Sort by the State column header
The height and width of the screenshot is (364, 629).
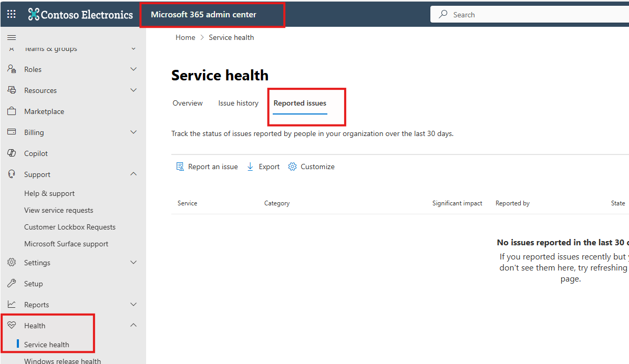tap(618, 203)
